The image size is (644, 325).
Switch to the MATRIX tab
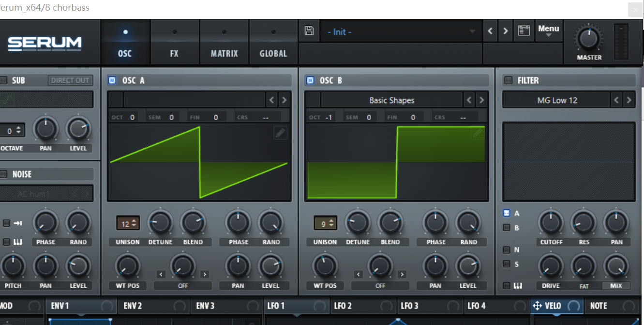(224, 43)
